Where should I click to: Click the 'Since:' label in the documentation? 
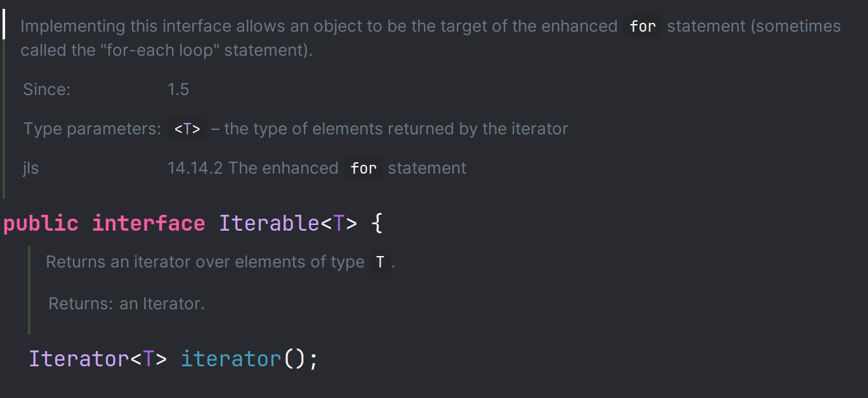pyautogui.click(x=47, y=89)
